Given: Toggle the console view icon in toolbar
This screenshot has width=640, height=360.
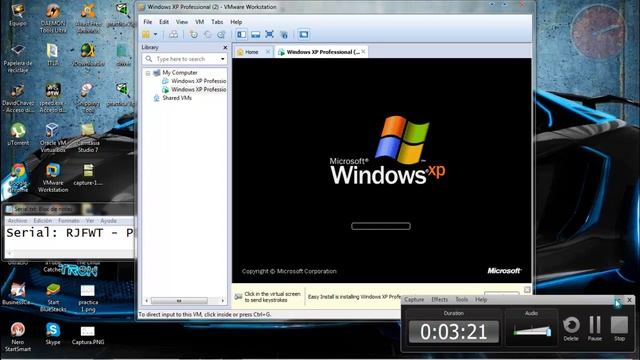Looking at the screenshot, I should click(x=304, y=34).
